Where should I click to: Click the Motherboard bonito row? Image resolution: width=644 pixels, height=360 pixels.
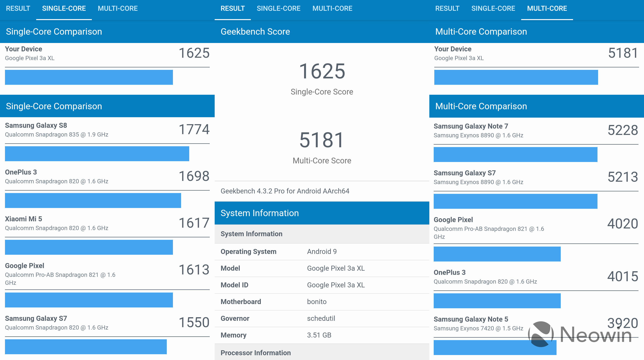(x=322, y=302)
